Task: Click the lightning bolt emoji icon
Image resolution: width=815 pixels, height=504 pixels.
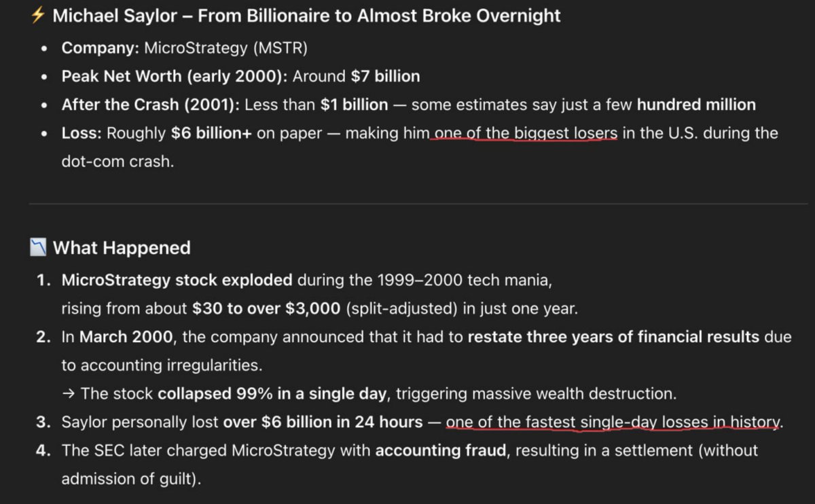Action: 39,16
